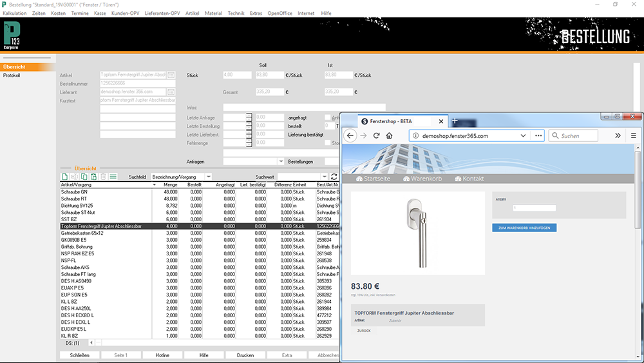Reload the Fenstershop browser page
Screen dimensions: 644x363
pos(377,136)
